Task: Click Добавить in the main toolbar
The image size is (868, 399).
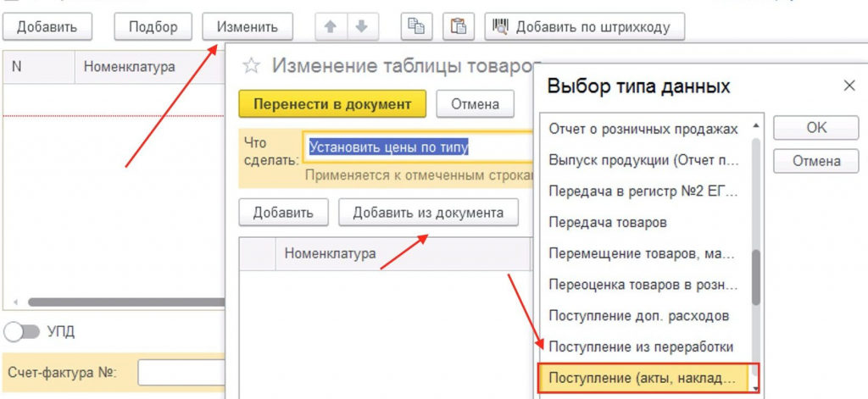Action: [47, 26]
